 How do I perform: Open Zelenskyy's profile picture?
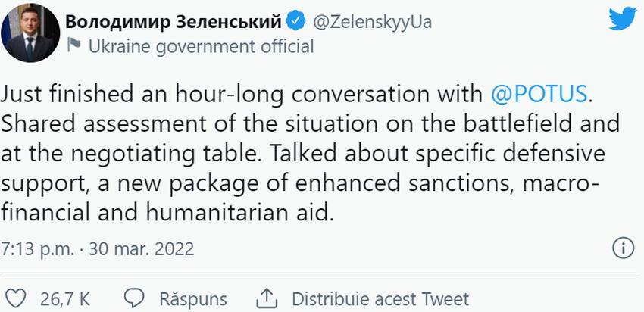click(31, 33)
